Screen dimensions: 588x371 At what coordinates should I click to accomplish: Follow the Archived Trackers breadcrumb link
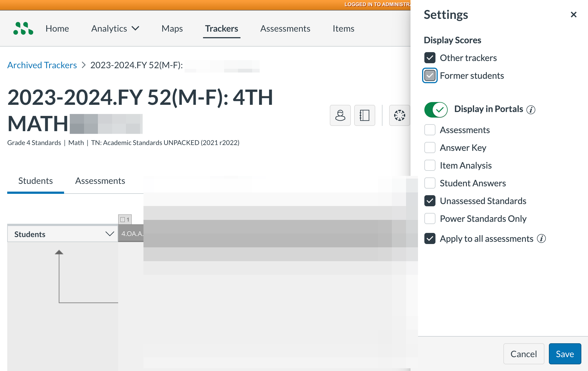click(x=42, y=65)
